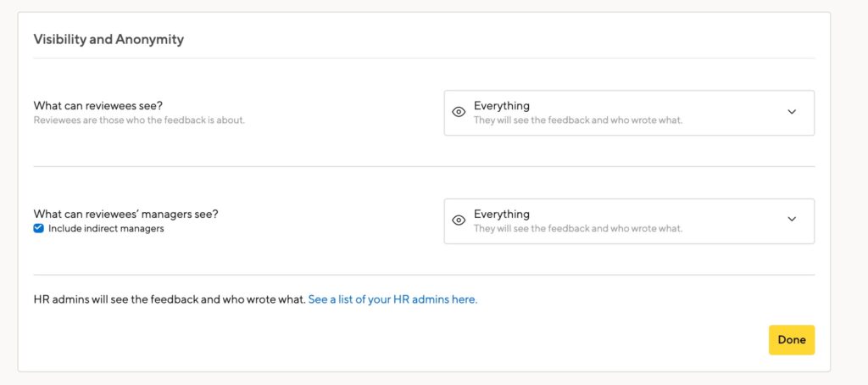Click the 'Everything' value in the reviewees selector

click(502, 106)
